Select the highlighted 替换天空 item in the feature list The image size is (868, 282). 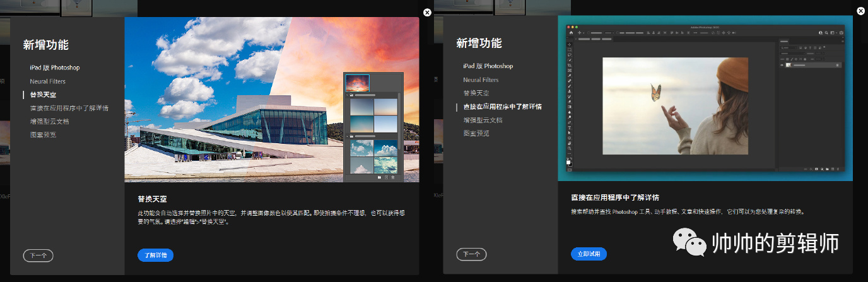click(43, 95)
